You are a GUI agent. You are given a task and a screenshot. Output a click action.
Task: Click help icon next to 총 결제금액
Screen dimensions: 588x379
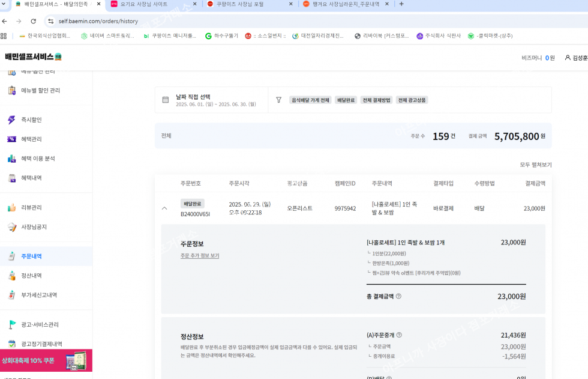point(398,296)
